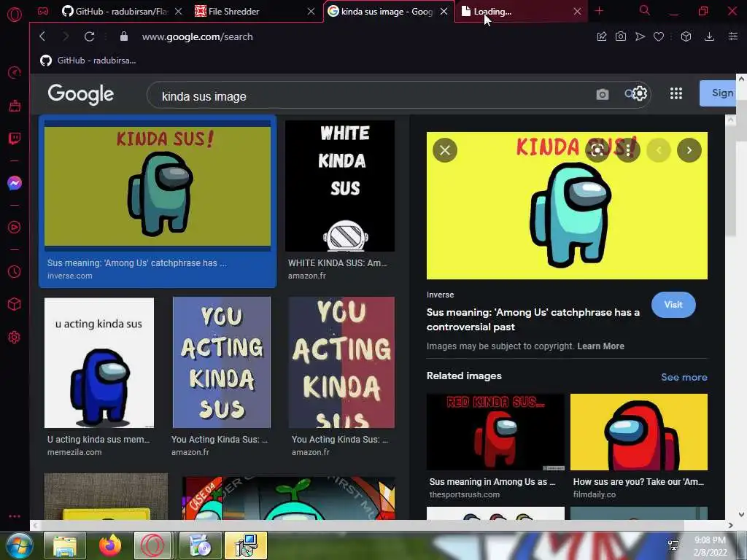Close the image preview panel

(x=445, y=150)
